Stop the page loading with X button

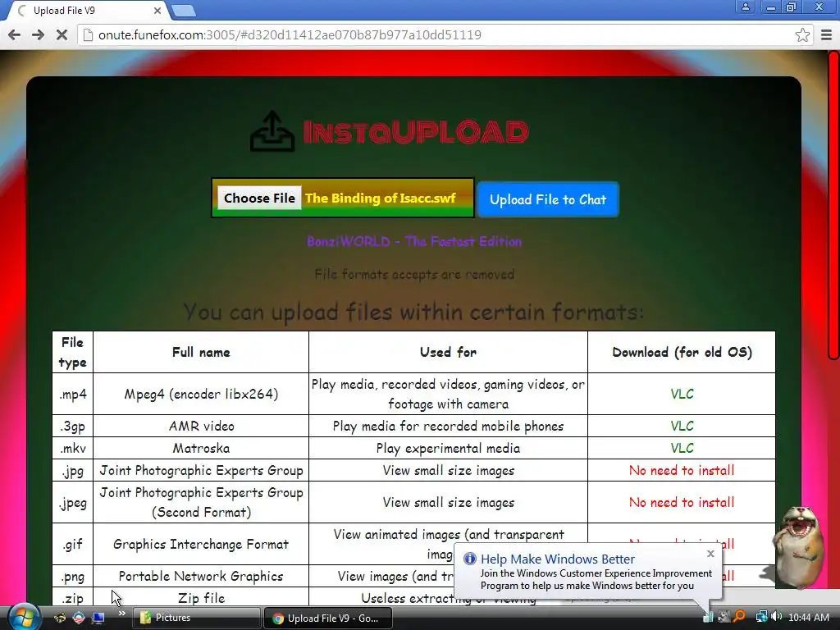[62, 35]
